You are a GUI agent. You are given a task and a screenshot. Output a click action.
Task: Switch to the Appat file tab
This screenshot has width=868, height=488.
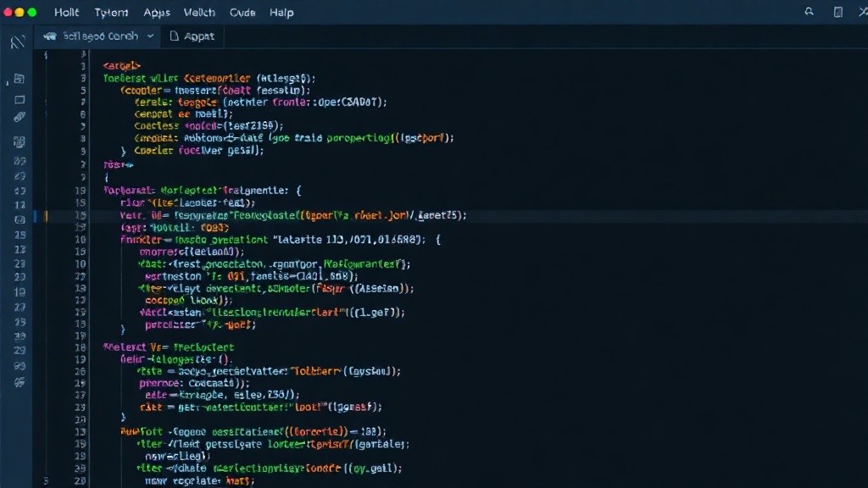192,36
